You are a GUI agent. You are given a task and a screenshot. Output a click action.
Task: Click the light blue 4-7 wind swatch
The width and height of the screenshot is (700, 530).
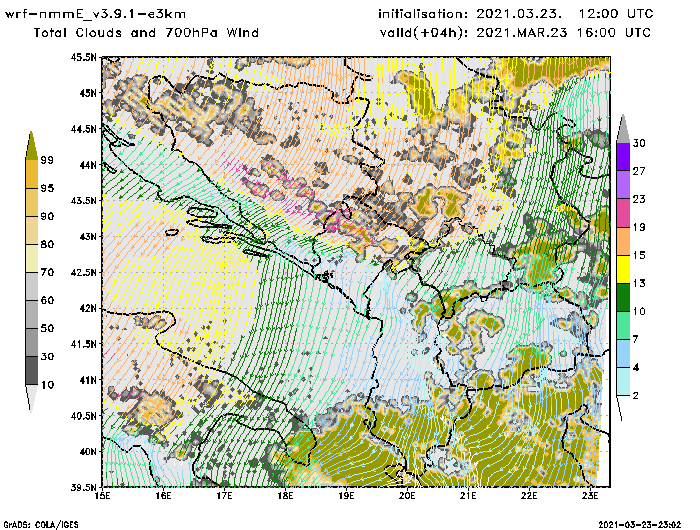click(x=623, y=354)
